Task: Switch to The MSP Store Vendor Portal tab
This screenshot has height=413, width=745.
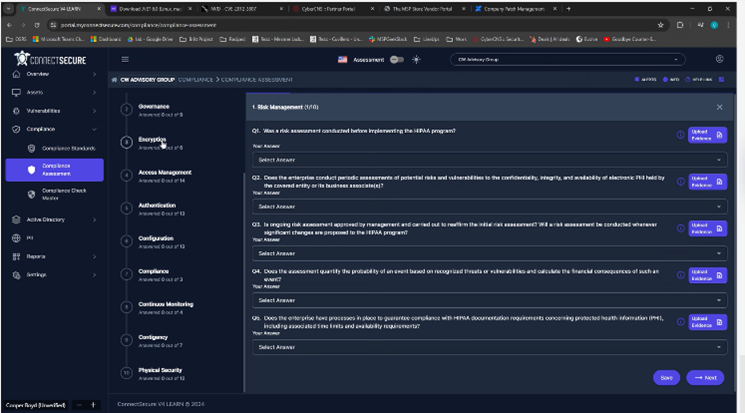Action: tap(424, 9)
